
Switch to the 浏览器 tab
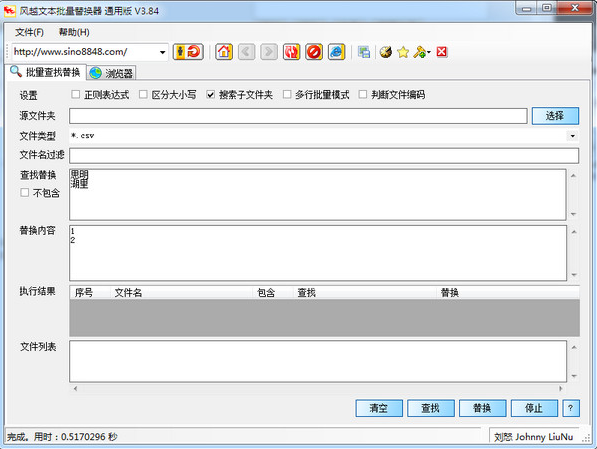(112, 73)
